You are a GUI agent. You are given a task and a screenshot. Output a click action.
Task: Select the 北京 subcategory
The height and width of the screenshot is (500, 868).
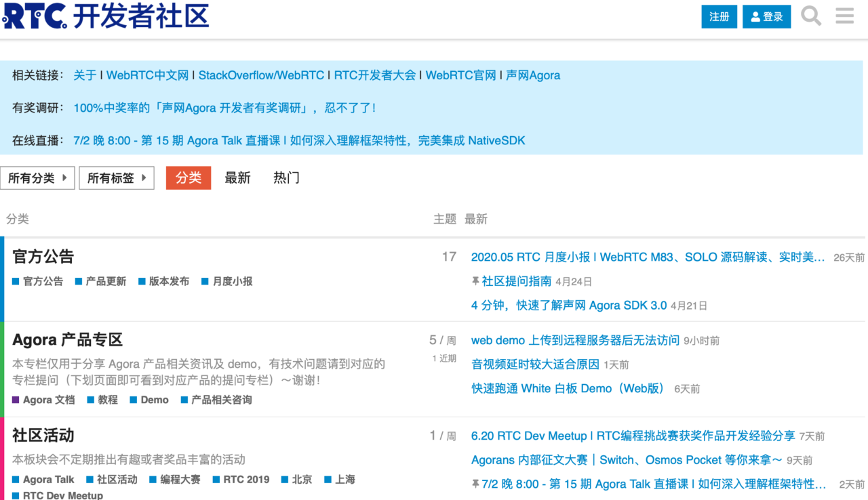[x=297, y=479]
